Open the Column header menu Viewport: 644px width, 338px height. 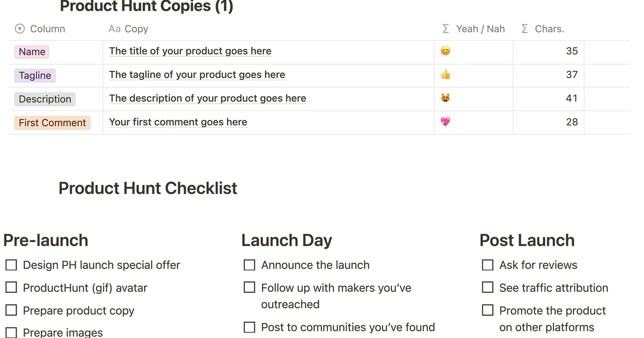[x=47, y=28]
